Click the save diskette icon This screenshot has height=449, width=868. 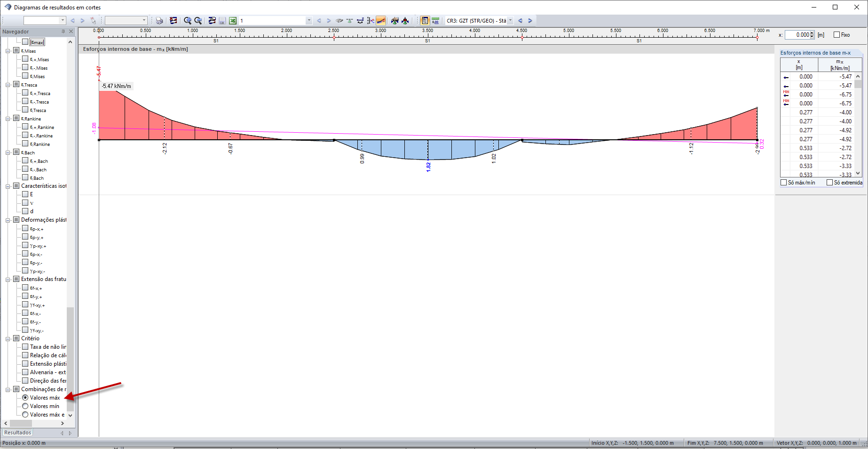[x=222, y=21]
